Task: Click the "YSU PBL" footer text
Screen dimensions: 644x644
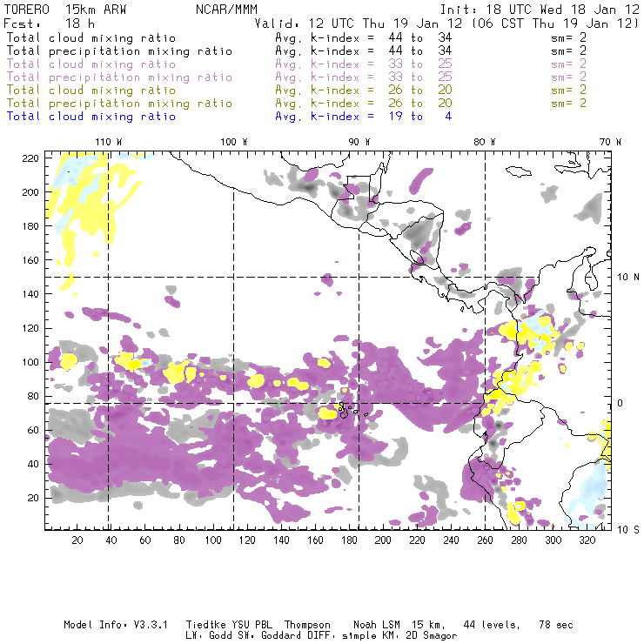Action: click(252, 625)
